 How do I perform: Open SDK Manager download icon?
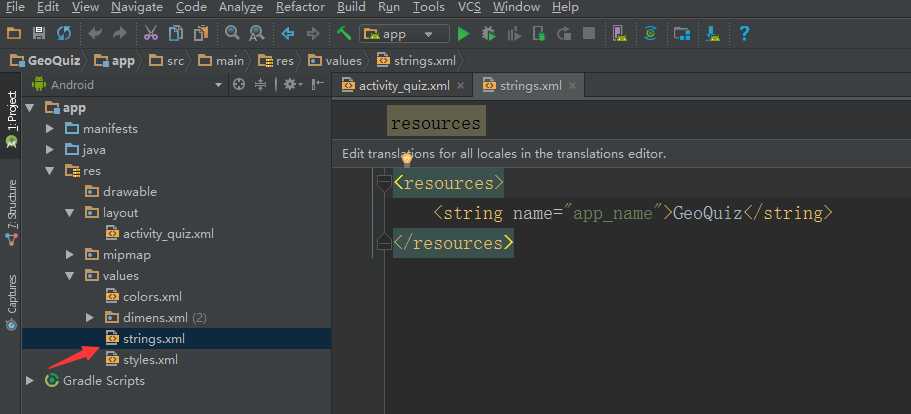(713, 34)
